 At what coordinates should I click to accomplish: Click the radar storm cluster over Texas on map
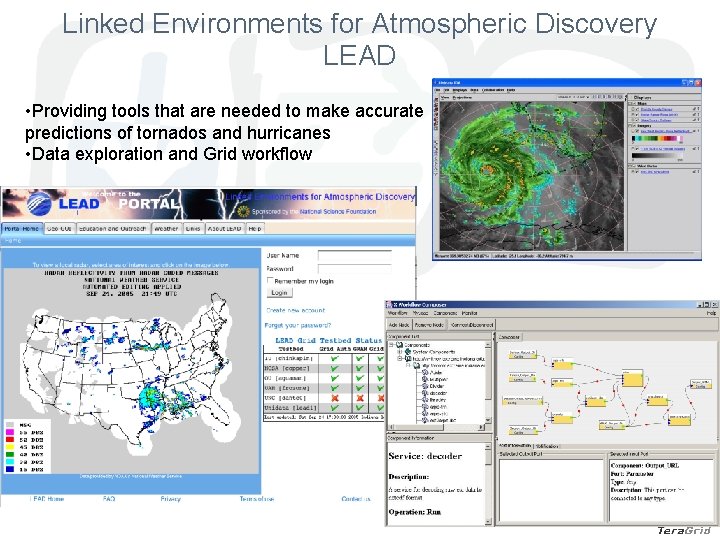point(152,400)
